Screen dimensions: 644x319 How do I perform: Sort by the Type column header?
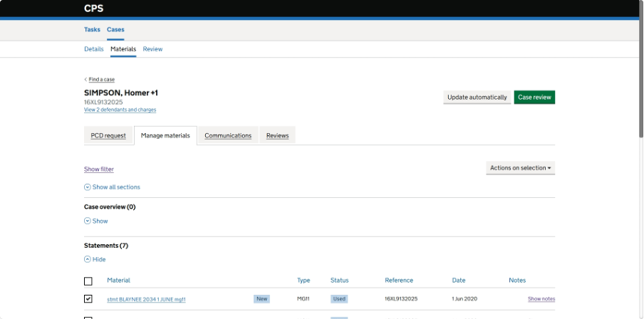[303, 281]
